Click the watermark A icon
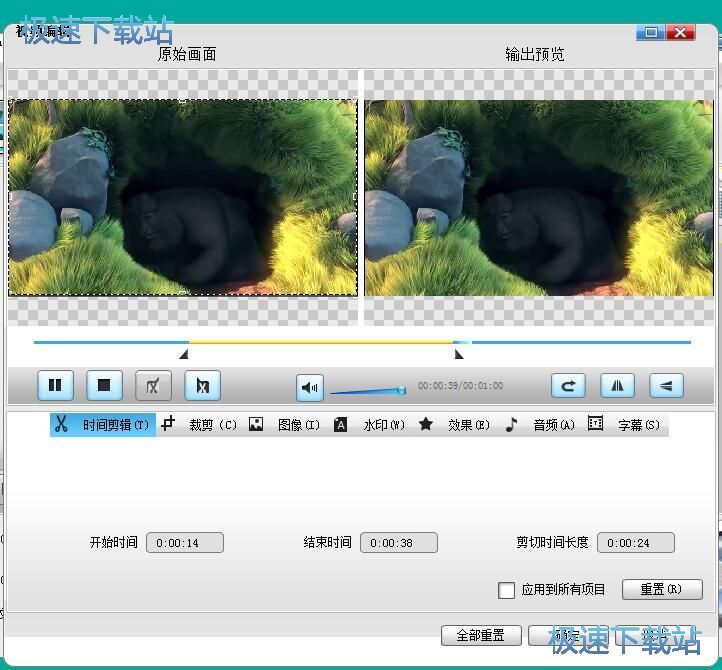This screenshot has width=722, height=670. click(x=340, y=425)
